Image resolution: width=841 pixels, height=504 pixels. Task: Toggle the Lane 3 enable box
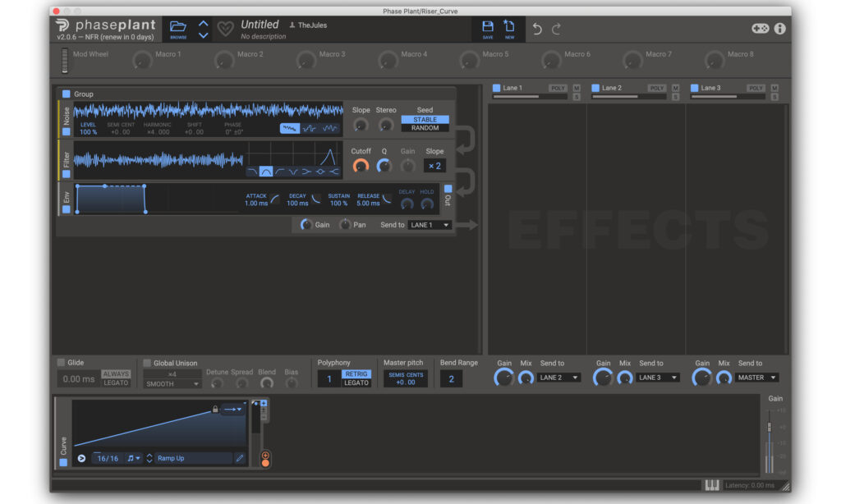[x=695, y=88]
